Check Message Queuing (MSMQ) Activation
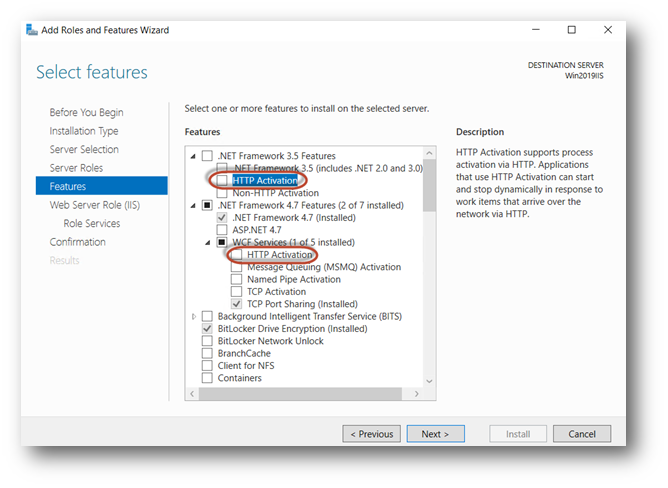The image size is (668, 488). [237, 267]
